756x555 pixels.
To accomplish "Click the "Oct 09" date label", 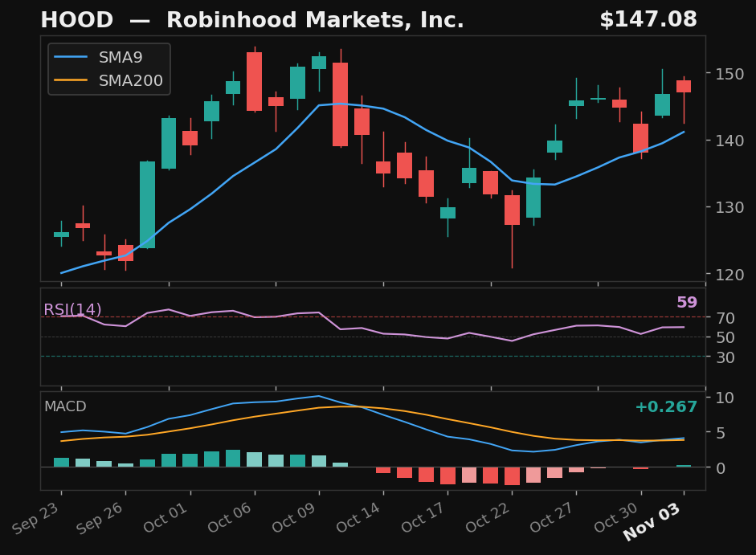I will (295, 517).
